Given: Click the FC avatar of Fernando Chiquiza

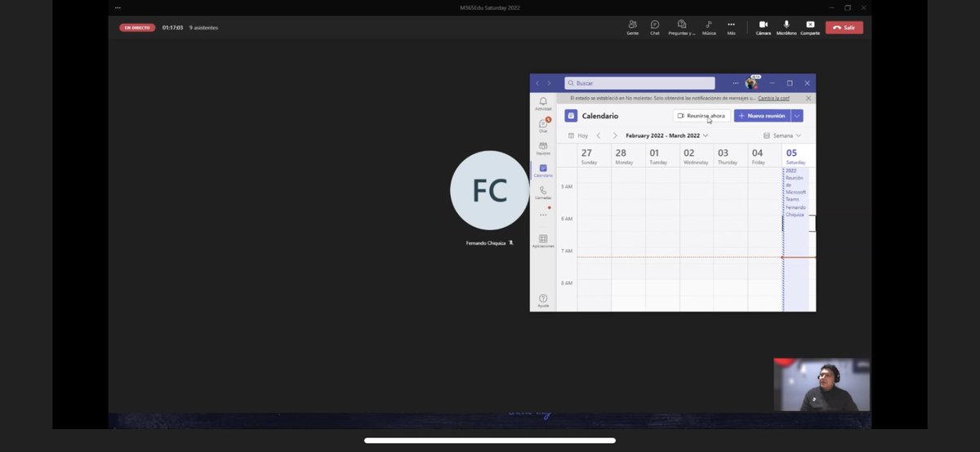Looking at the screenshot, I should point(490,190).
